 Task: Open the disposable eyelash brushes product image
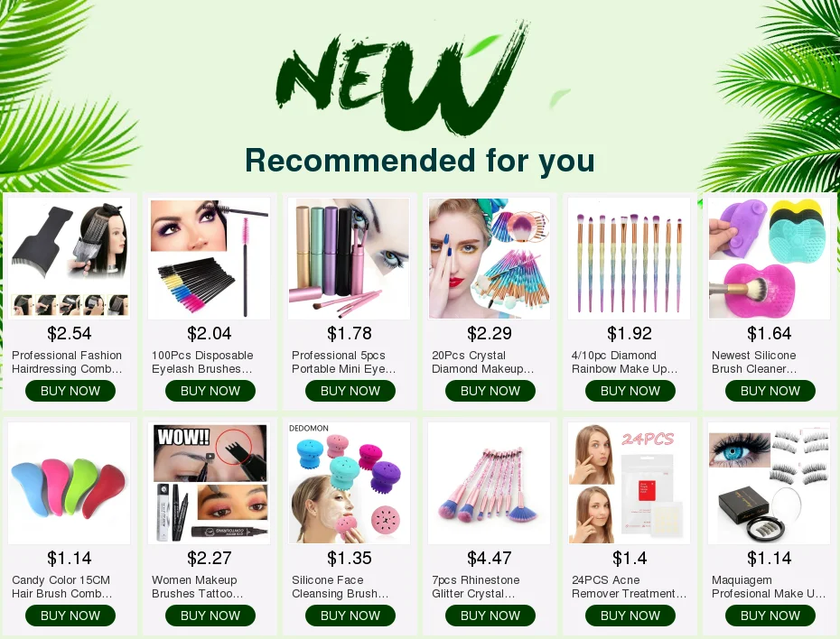[209, 258]
